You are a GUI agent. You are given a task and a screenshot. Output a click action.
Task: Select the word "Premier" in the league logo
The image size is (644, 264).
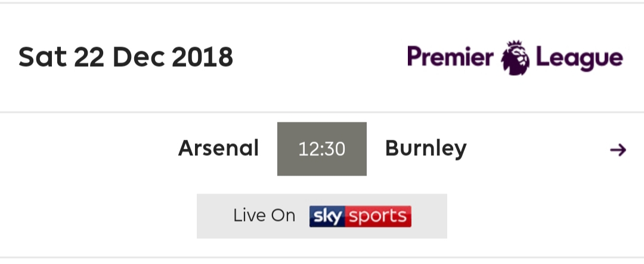pos(451,57)
